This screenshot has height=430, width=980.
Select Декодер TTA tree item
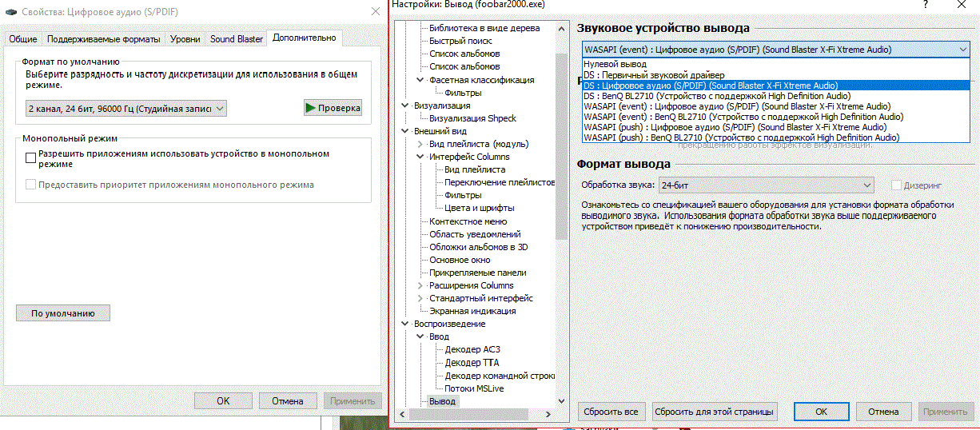[472, 363]
